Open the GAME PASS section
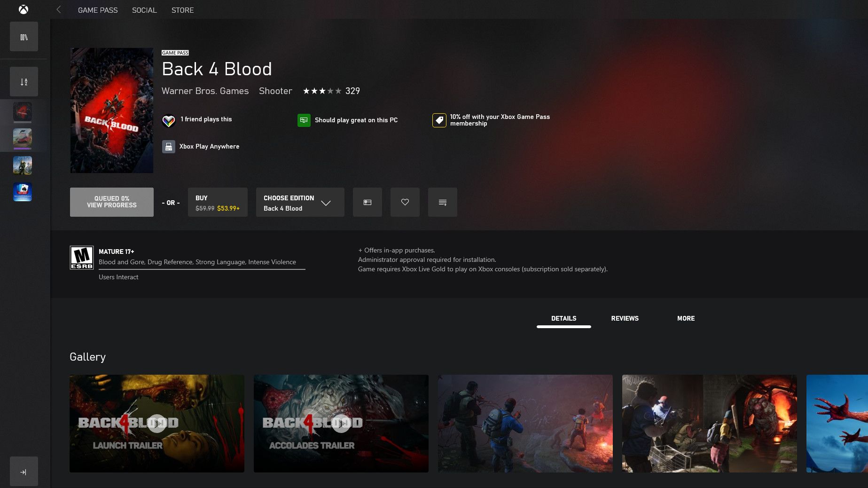Viewport: 868px width, 488px height. [x=97, y=10]
